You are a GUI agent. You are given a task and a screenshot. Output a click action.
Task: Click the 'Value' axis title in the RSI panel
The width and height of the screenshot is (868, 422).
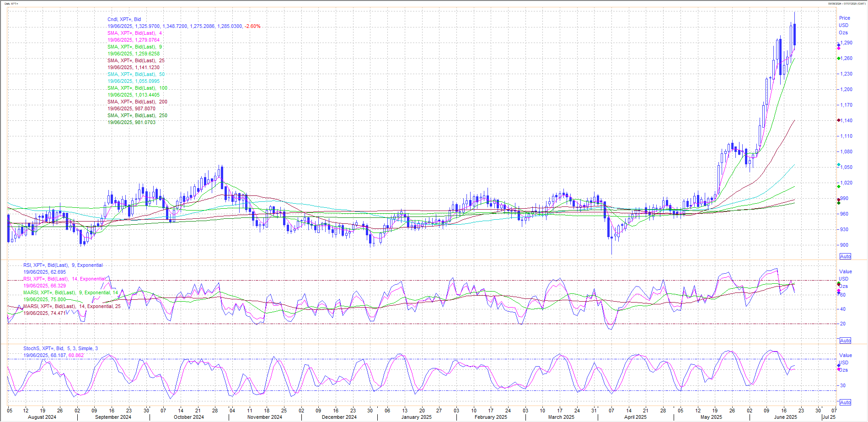coord(846,271)
